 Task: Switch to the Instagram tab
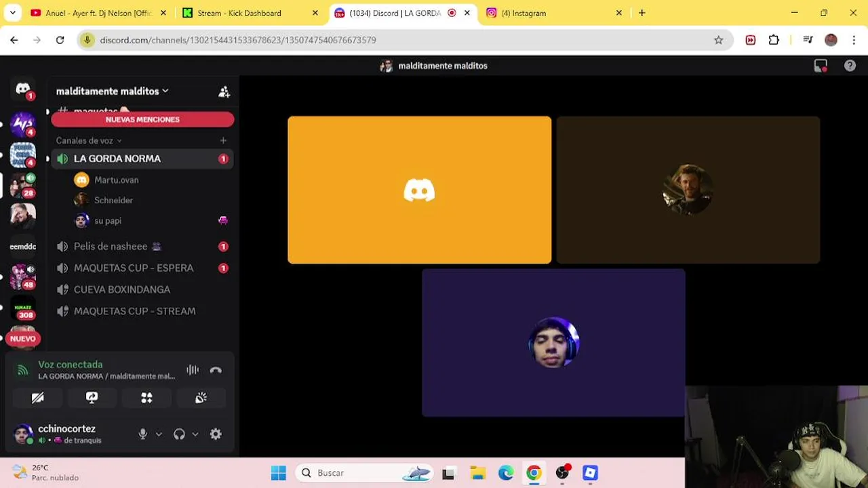[553, 13]
